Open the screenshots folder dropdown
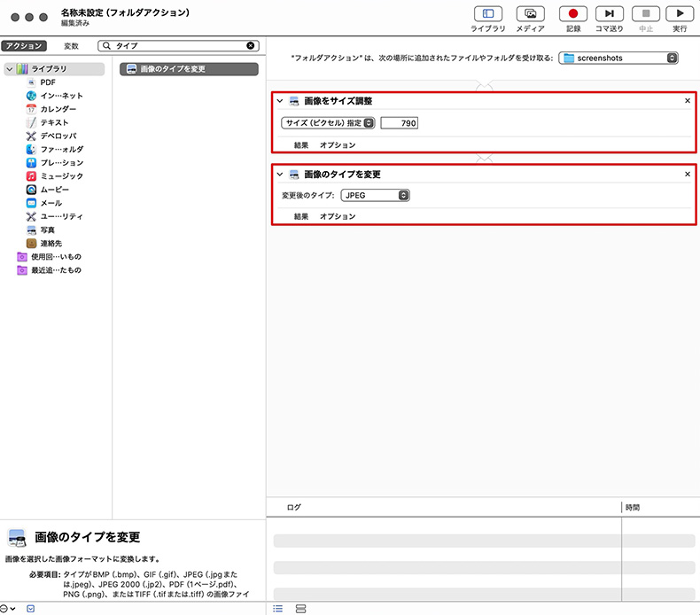Screen dimensions: 700x615 (x=618, y=58)
